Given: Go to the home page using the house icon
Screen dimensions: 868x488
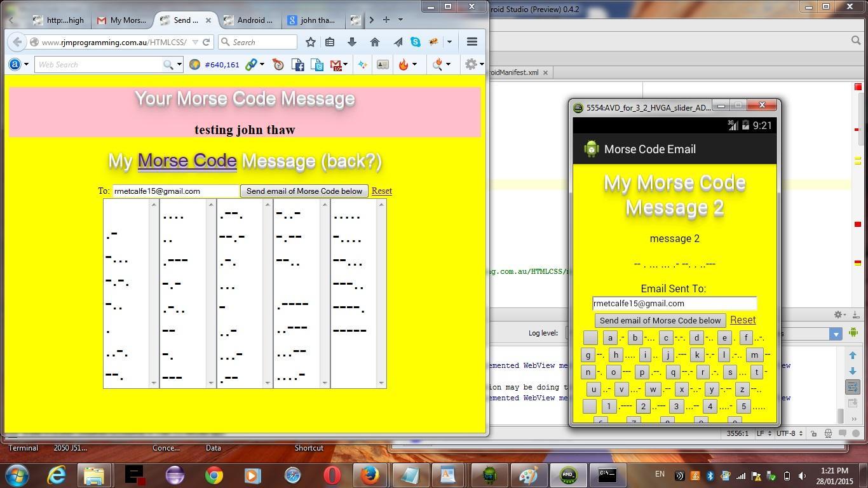Looking at the screenshot, I should point(375,42).
